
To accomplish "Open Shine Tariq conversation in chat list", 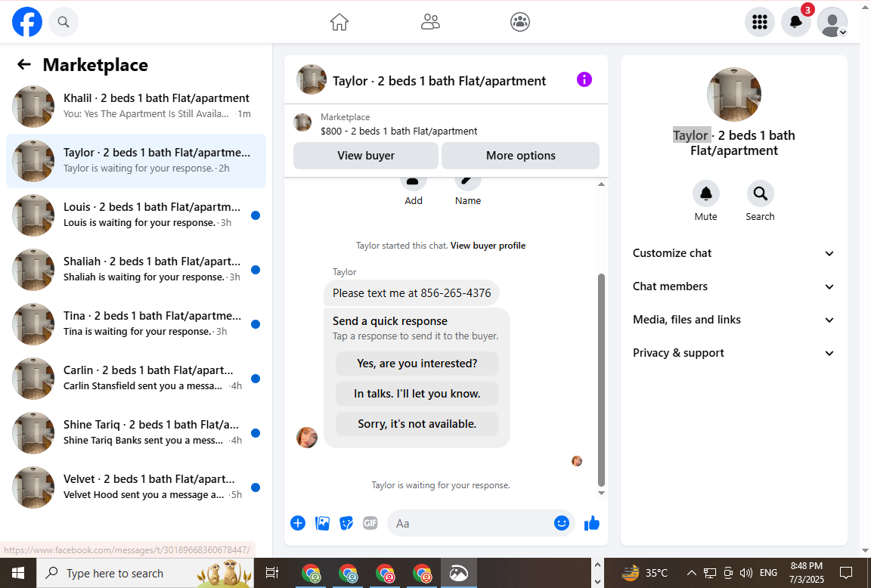I will (136, 433).
